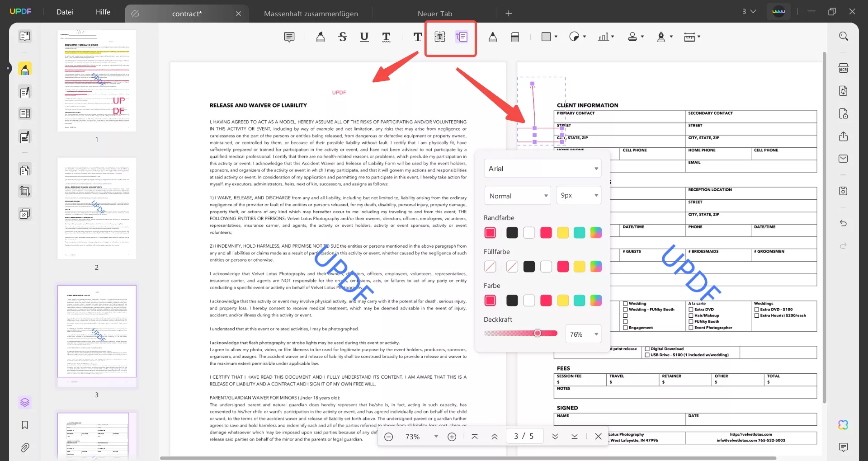The image size is (868, 461).
Task: Tick the Extra DVD - $100 checkbox
Action: click(757, 310)
